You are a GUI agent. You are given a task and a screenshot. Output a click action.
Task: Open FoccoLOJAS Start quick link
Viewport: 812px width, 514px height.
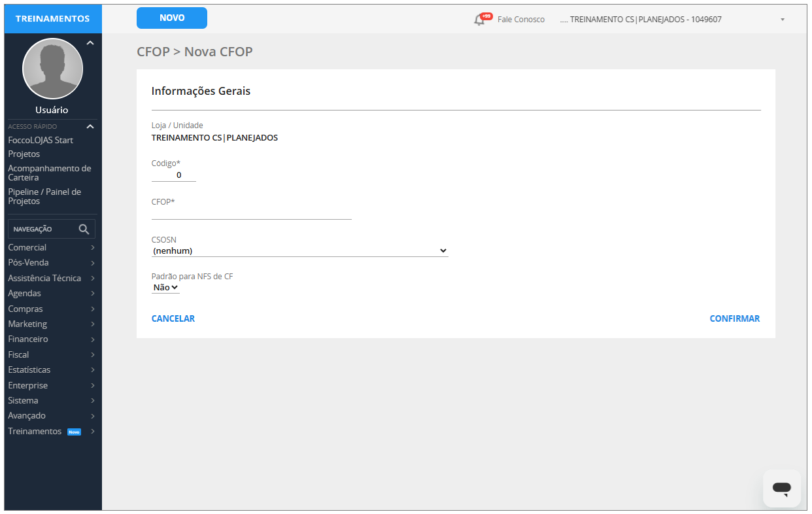(x=41, y=140)
